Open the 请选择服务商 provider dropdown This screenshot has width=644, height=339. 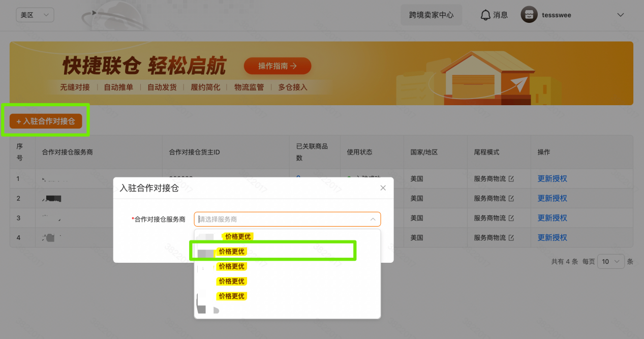pyautogui.click(x=287, y=219)
